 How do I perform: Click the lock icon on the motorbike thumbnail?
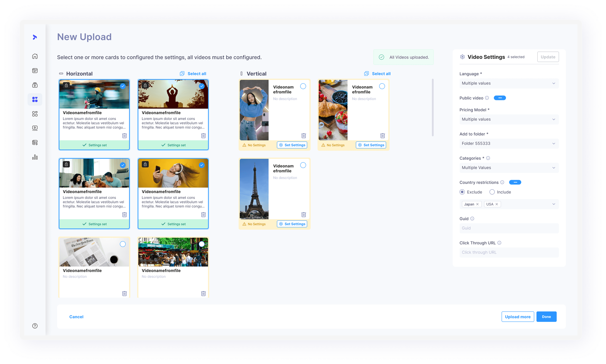click(x=66, y=85)
